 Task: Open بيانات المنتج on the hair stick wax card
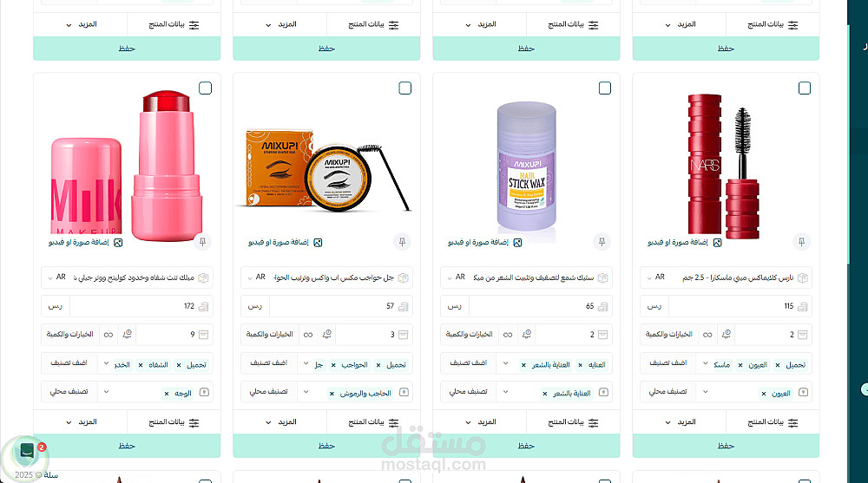(x=573, y=422)
